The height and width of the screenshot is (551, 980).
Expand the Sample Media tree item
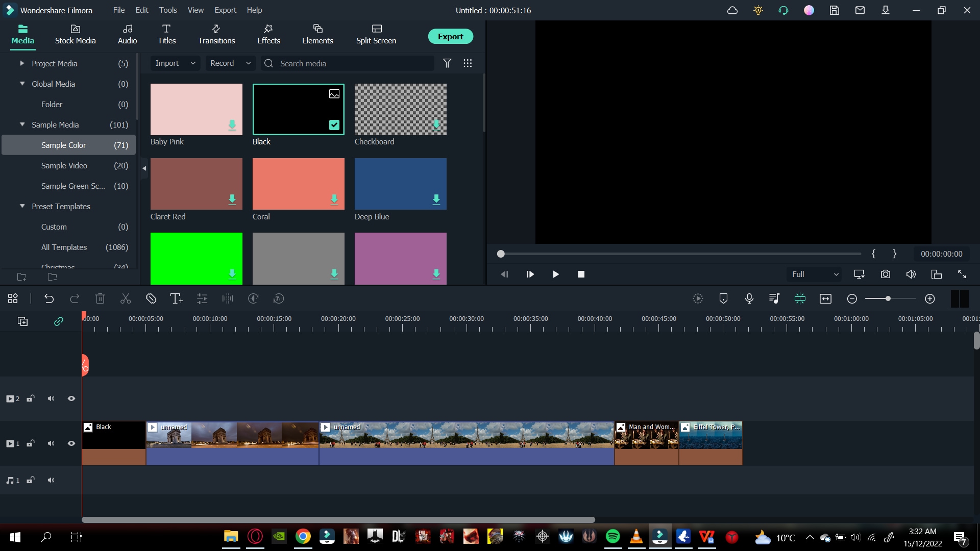pyautogui.click(x=21, y=124)
